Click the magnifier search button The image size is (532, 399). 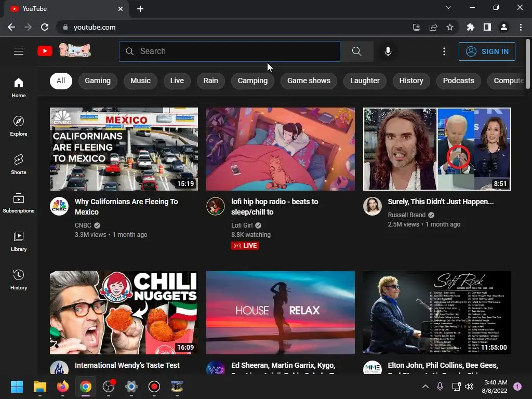tap(356, 51)
